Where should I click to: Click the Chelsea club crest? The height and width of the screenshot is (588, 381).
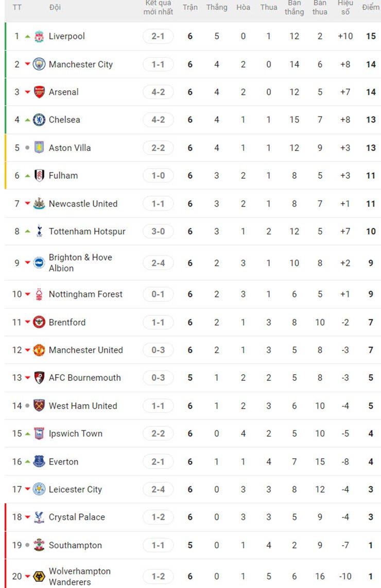[x=39, y=120]
